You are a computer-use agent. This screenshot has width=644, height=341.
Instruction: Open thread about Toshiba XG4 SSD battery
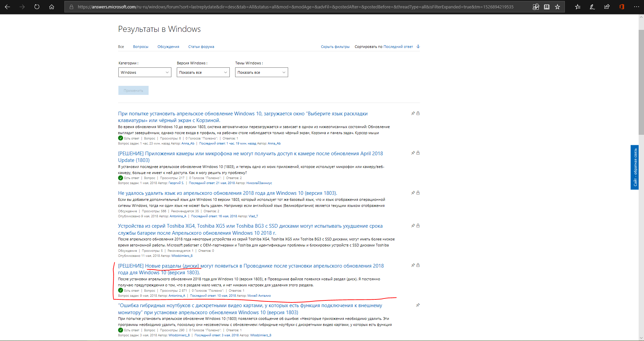click(250, 229)
